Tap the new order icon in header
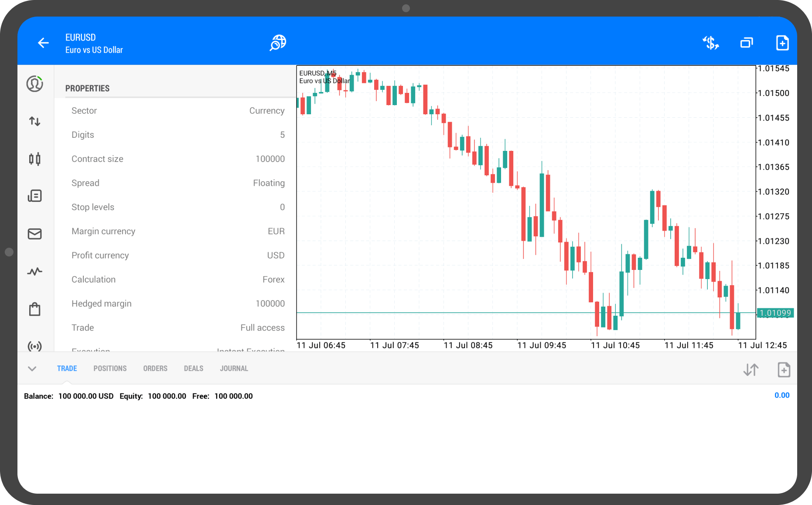The height and width of the screenshot is (505, 812). coord(782,43)
